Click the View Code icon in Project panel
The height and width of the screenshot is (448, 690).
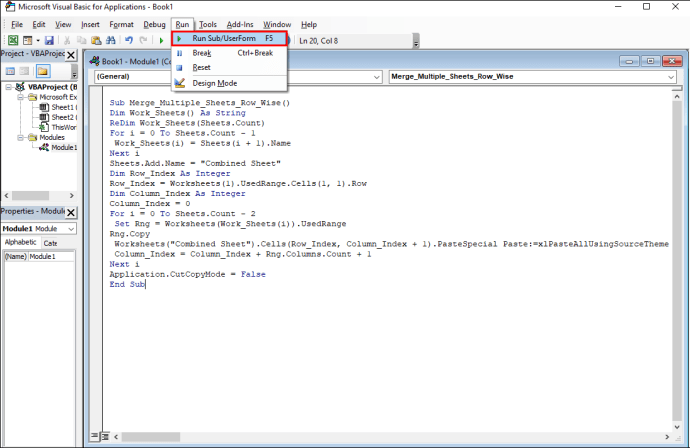pos(10,71)
